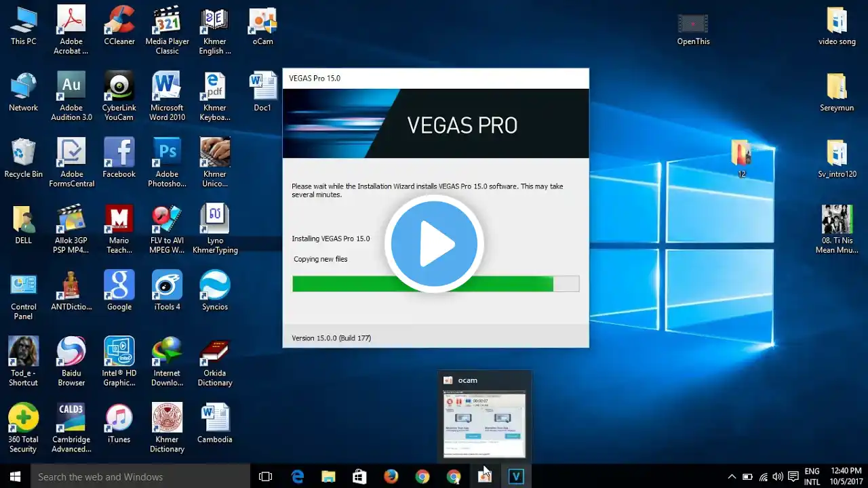Select the Cambridge Advanced dictionary icon
Image resolution: width=868 pixels, height=488 pixels.
(71, 429)
